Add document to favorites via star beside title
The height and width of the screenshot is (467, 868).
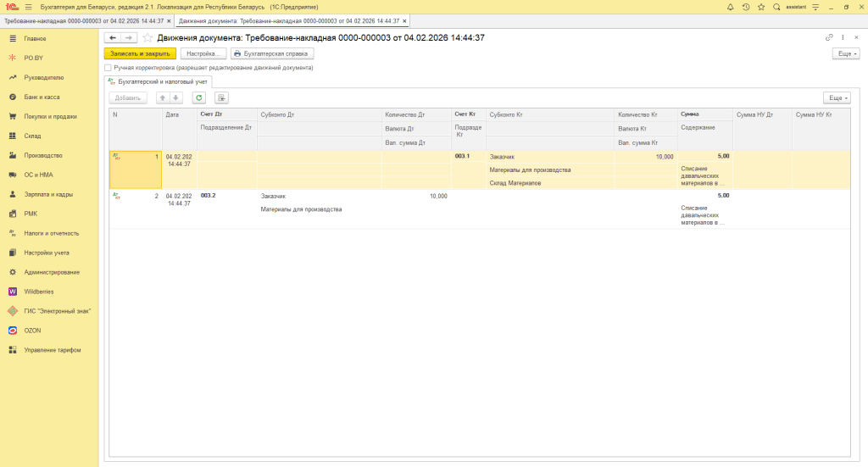pyautogui.click(x=148, y=38)
